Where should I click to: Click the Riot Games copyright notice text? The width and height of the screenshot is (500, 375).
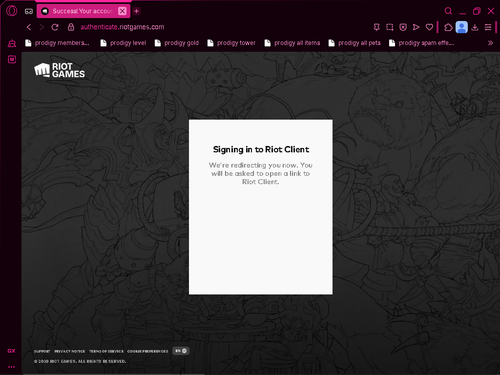coord(80,361)
